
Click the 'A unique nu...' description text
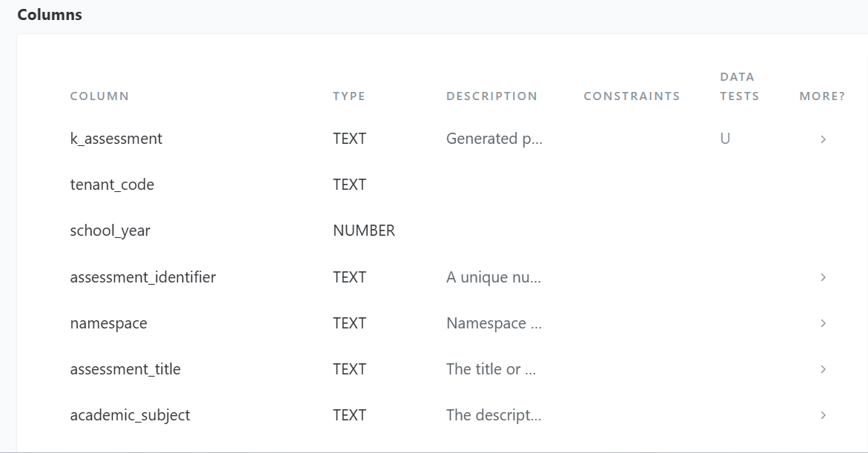(493, 277)
